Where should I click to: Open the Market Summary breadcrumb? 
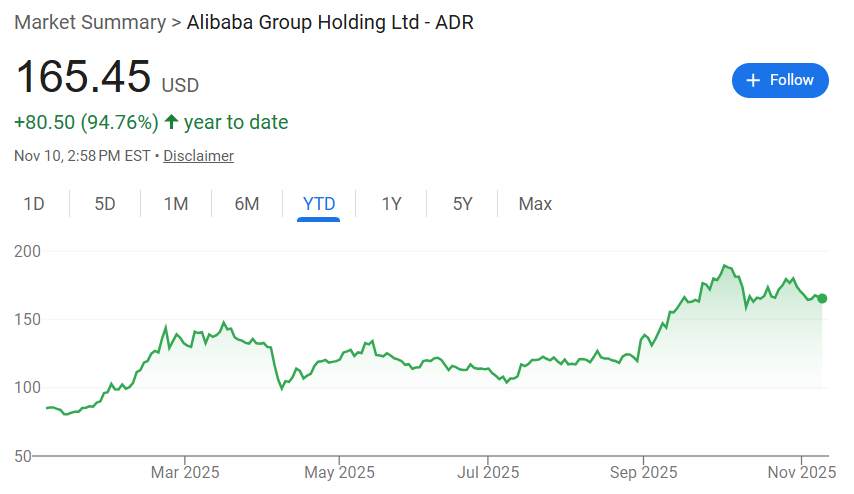coord(90,22)
